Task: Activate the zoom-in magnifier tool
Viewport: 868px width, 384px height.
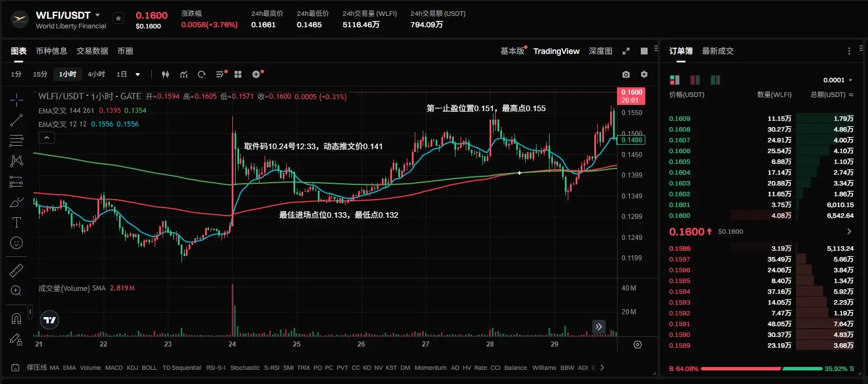Action: [x=16, y=290]
